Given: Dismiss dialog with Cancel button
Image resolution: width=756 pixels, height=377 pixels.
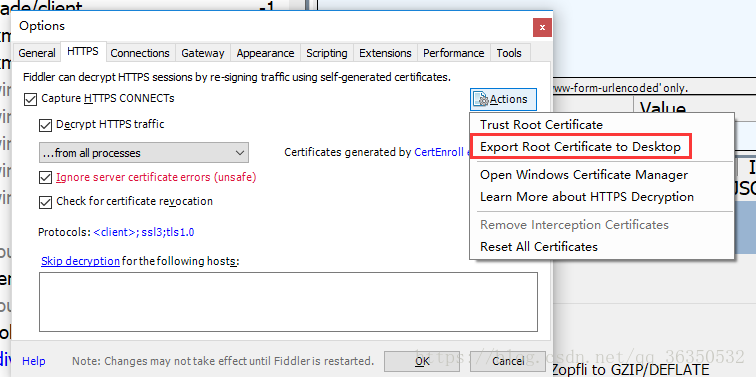Looking at the screenshot, I should (x=508, y=361).
